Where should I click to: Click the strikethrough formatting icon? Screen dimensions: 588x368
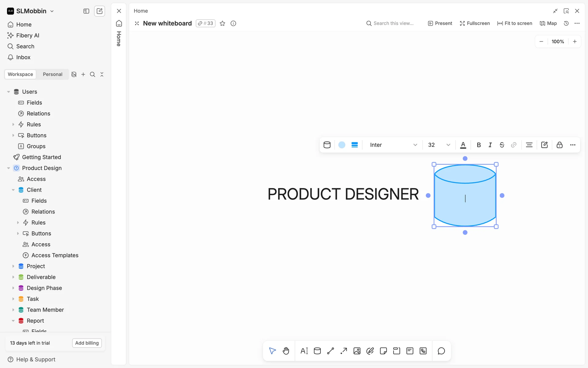(502, 145)
